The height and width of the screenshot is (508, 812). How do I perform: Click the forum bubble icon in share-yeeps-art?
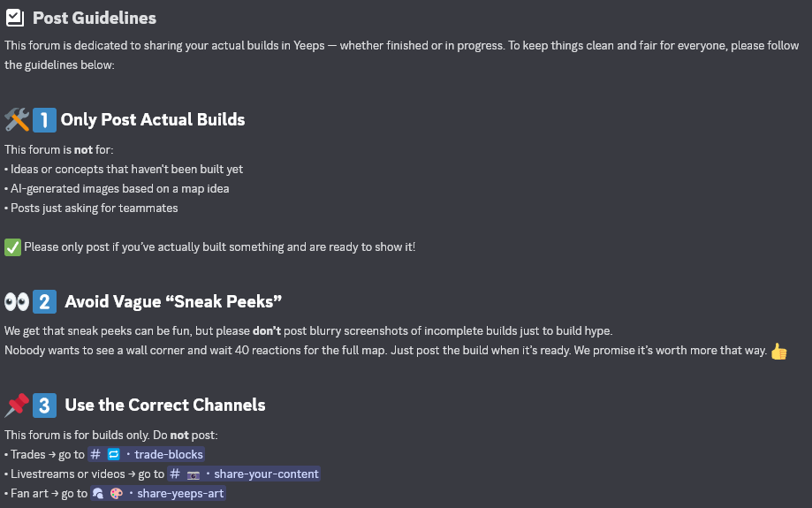pos(98,494)
